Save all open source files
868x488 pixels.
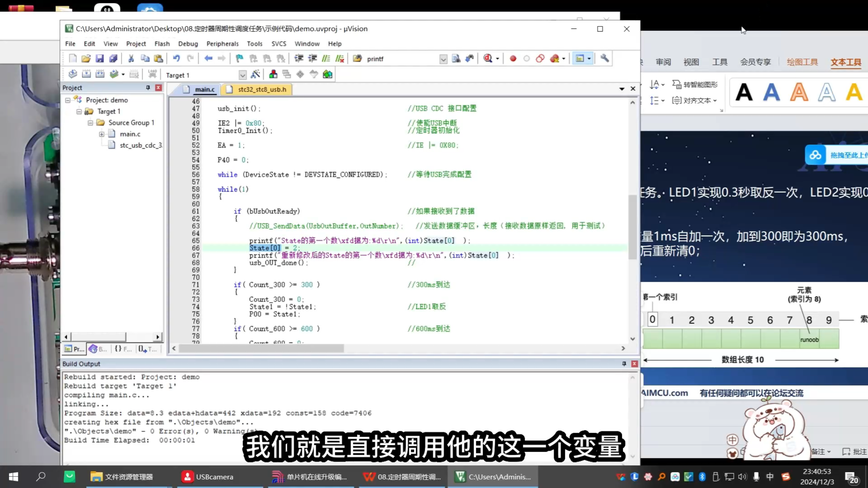pyautogui.click(x=113, y=58)
